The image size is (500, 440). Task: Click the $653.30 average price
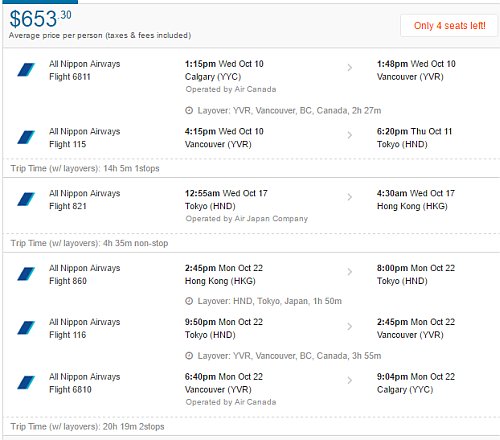pos(40,19)
